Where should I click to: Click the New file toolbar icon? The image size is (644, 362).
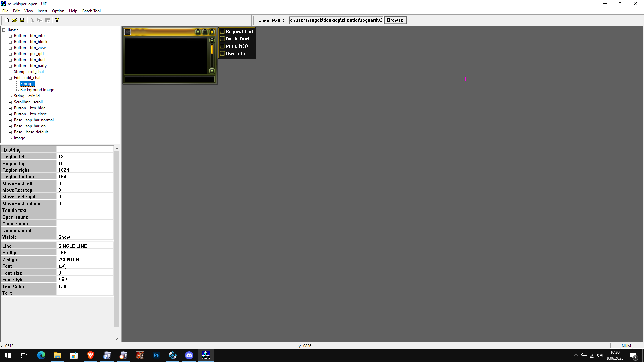tap(7, 20)
